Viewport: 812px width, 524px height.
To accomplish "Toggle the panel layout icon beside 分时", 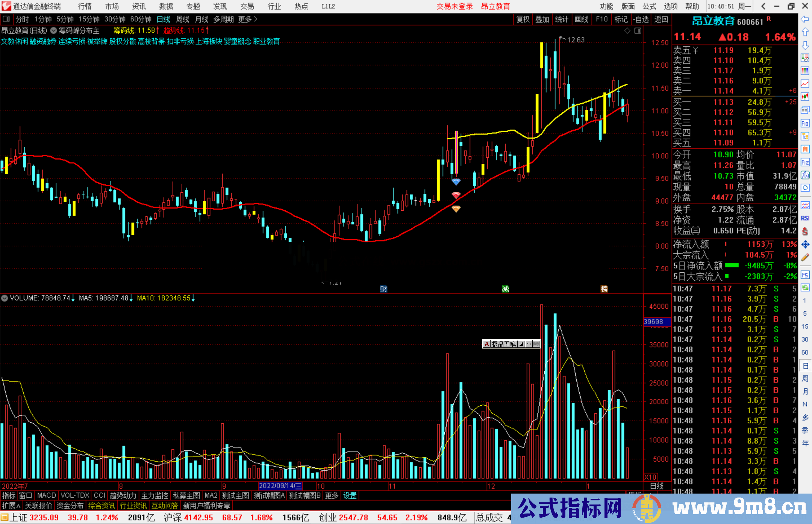I will [6, 19].
